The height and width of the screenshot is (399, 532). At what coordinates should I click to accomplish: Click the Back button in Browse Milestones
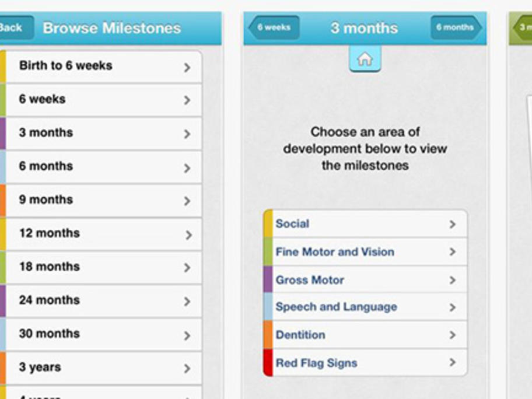(x=15, y=27)
